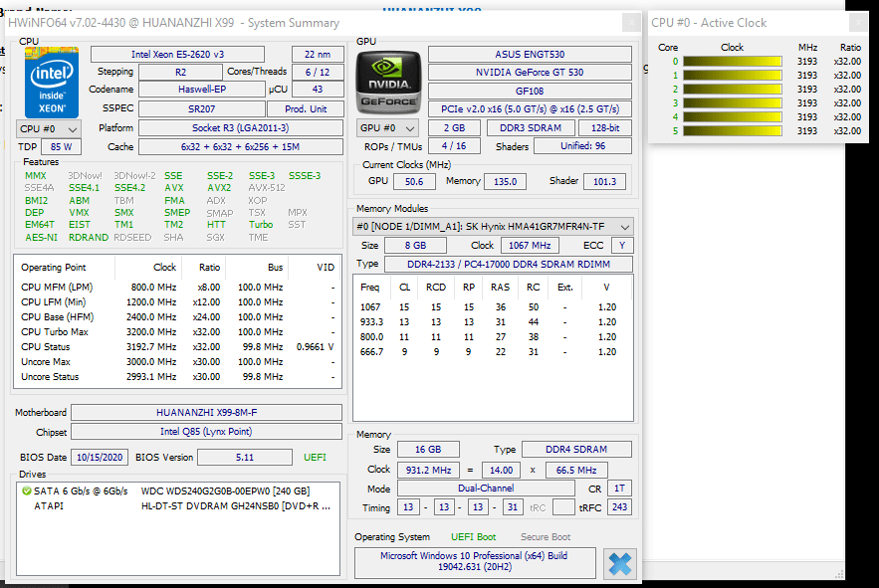Click the BIOS Version 5.11 field
879x588 pixels.
tap(245, 458)
